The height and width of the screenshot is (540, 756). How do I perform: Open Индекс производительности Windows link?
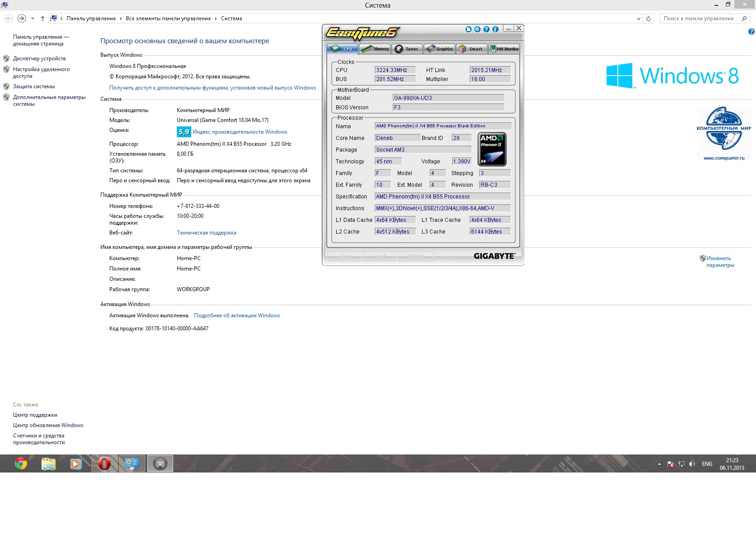coord(240,132)
